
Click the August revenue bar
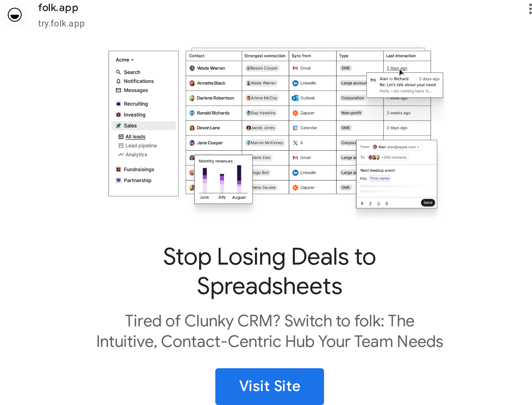239,179
